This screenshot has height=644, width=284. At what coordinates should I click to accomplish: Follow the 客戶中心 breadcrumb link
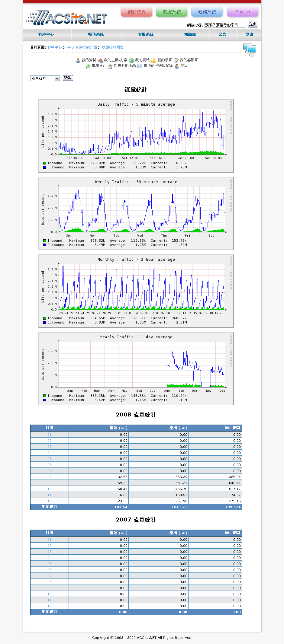tap(54, 47)
